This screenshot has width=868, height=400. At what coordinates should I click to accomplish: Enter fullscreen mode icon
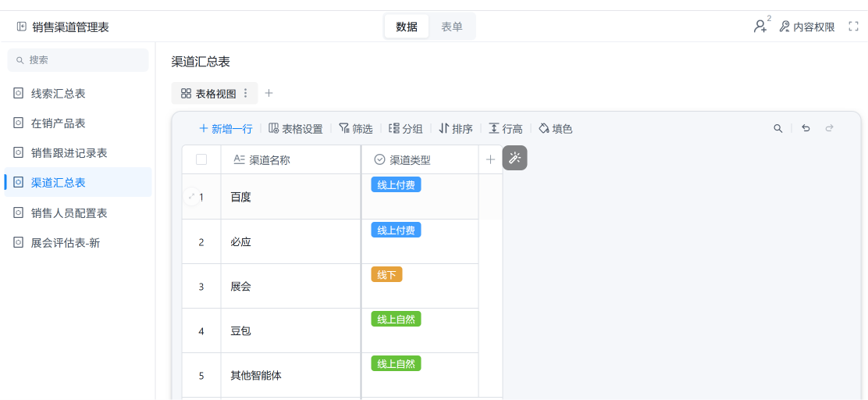pos(853,26)
